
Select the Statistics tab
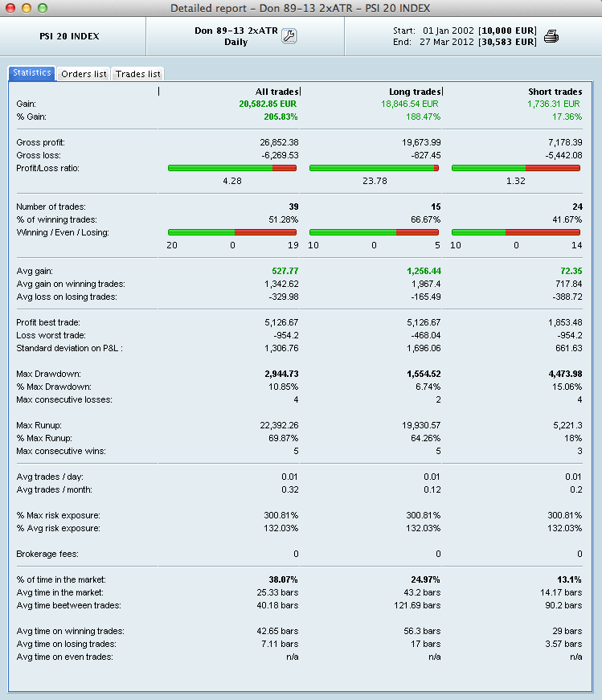(31, 73)
